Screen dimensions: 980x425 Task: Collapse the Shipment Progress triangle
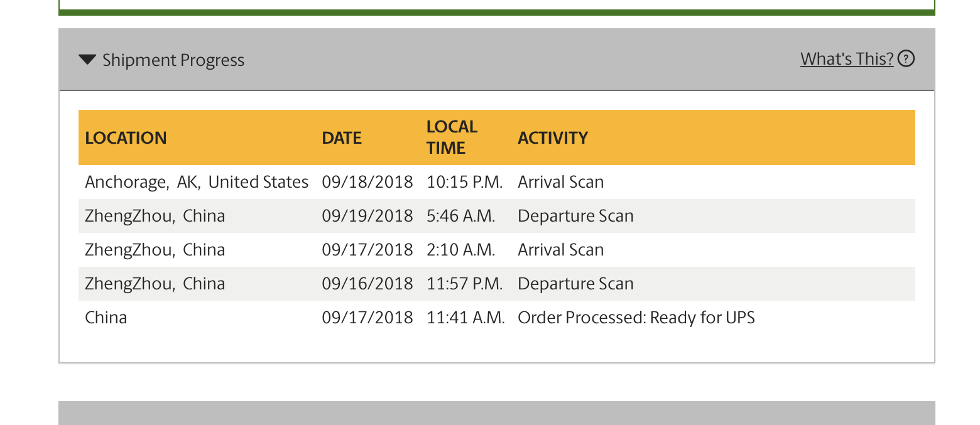click(87, 60)
